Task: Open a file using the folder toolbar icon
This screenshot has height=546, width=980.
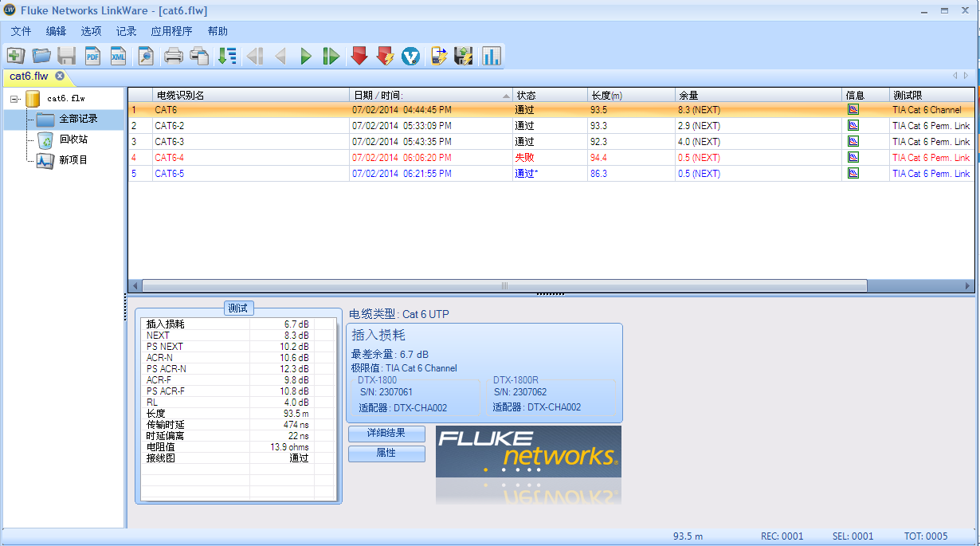Action: [x=41, y=56]
